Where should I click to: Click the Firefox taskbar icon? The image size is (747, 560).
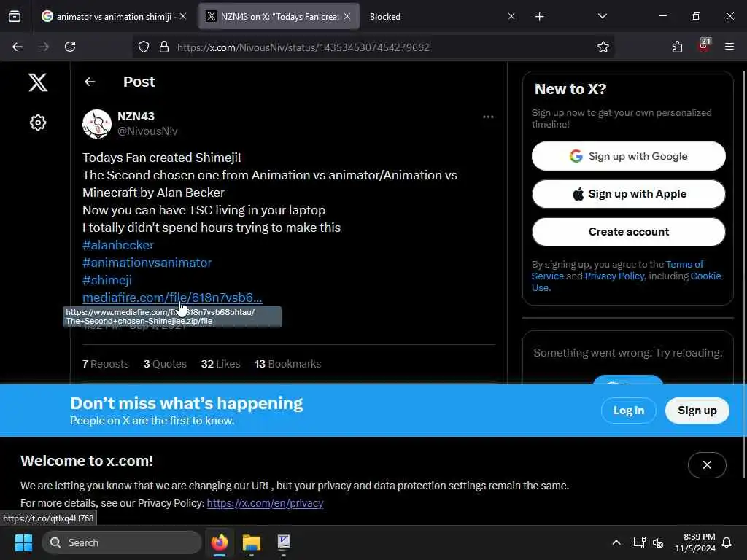coord(220,542)
